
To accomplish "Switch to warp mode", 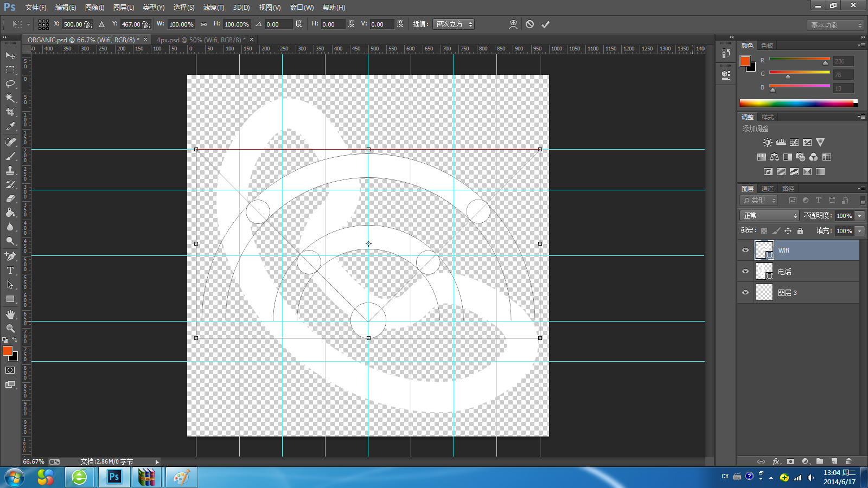I will (513, 24).
